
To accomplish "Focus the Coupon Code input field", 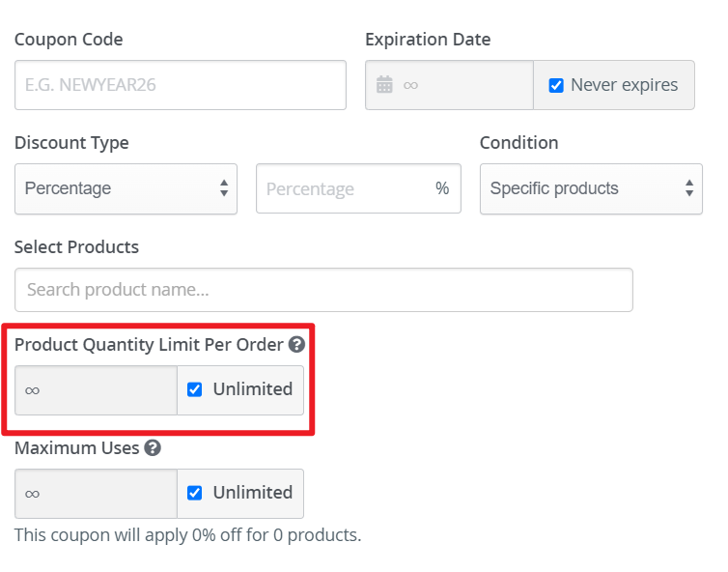I will [181, 85].
